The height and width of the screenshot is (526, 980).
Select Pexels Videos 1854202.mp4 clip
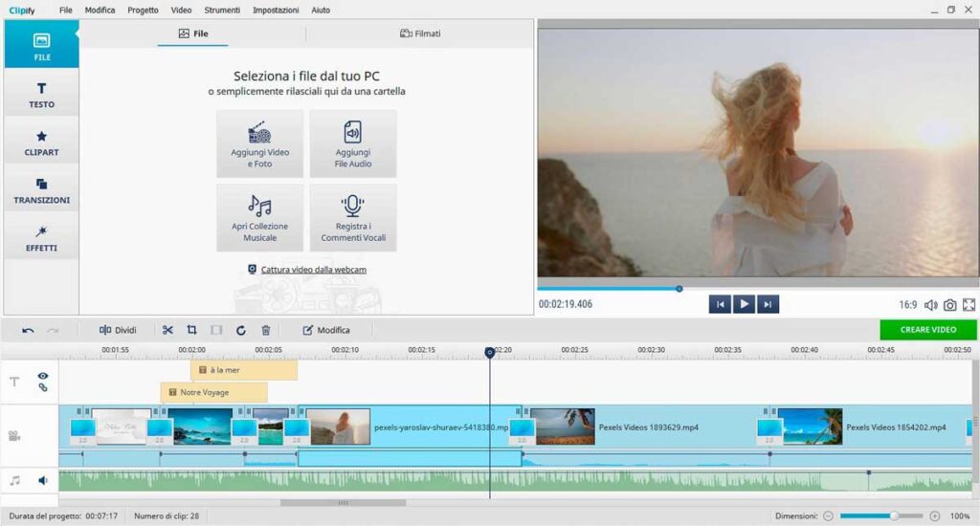tap(870, 427)
